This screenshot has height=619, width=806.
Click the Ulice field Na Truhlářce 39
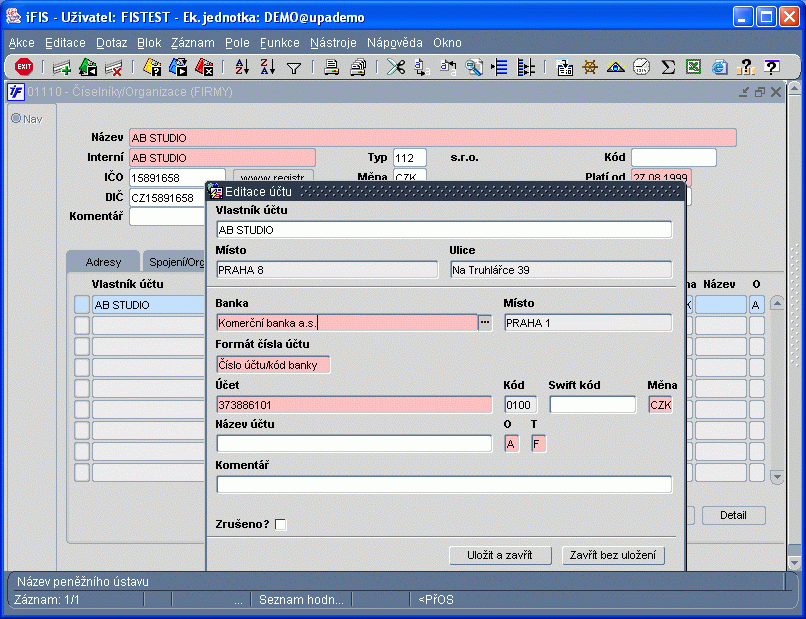[561, 270]
